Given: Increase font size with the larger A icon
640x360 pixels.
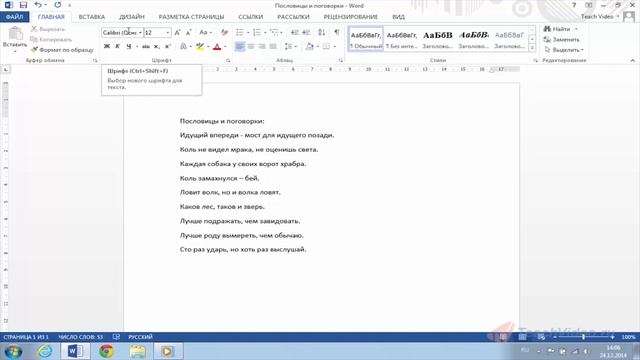Looking at the screenshot, I should [x=178, y=32].
